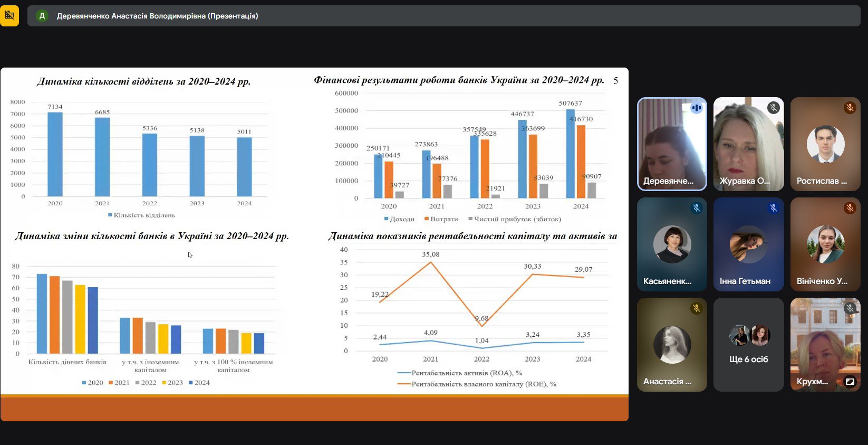Click muted mic icon on Ростислав tile
Screen dimensions: 868x445
pyautogui.click(x=850, y=108)
